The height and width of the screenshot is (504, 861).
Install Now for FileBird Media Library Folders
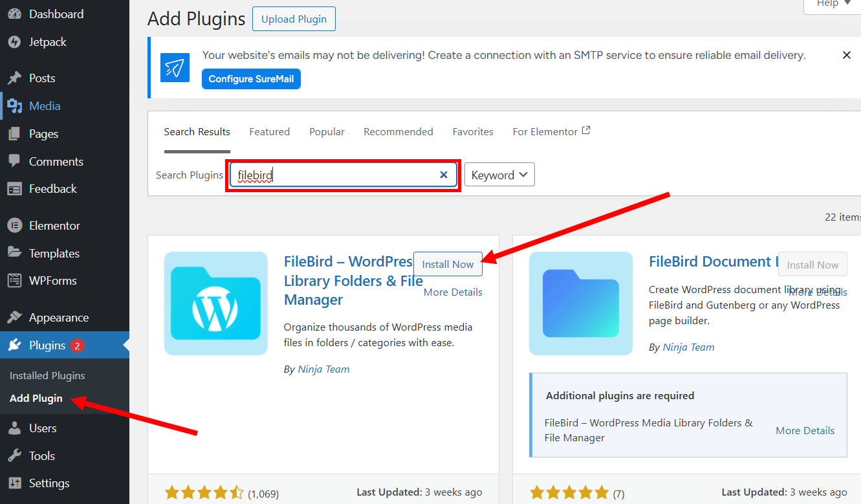tap(448, 264)
